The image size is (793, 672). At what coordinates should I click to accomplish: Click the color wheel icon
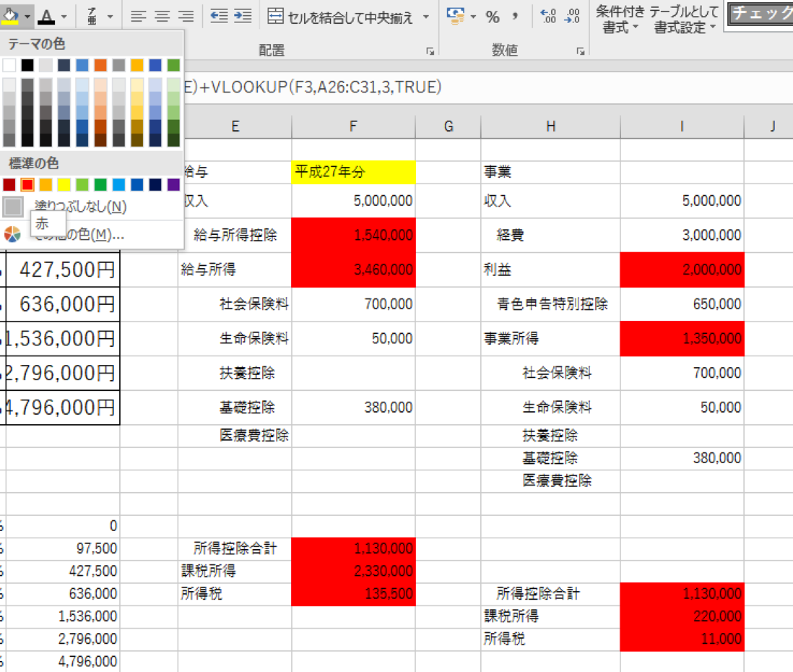12,234
